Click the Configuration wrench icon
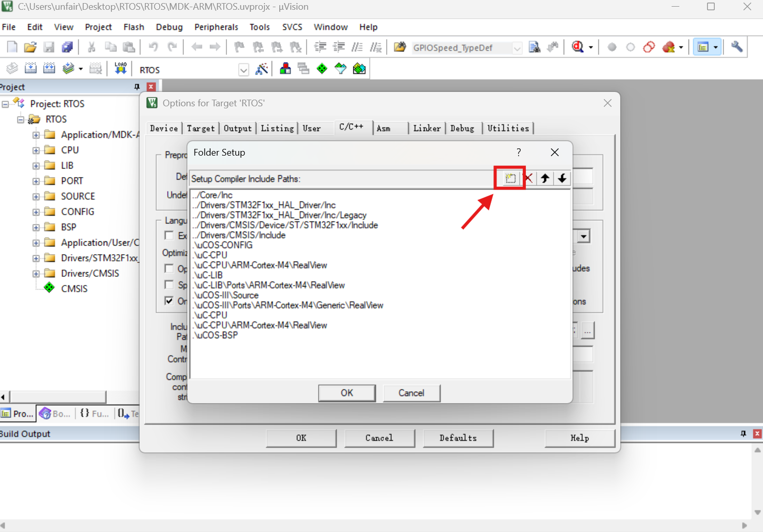 pos(737,47)
